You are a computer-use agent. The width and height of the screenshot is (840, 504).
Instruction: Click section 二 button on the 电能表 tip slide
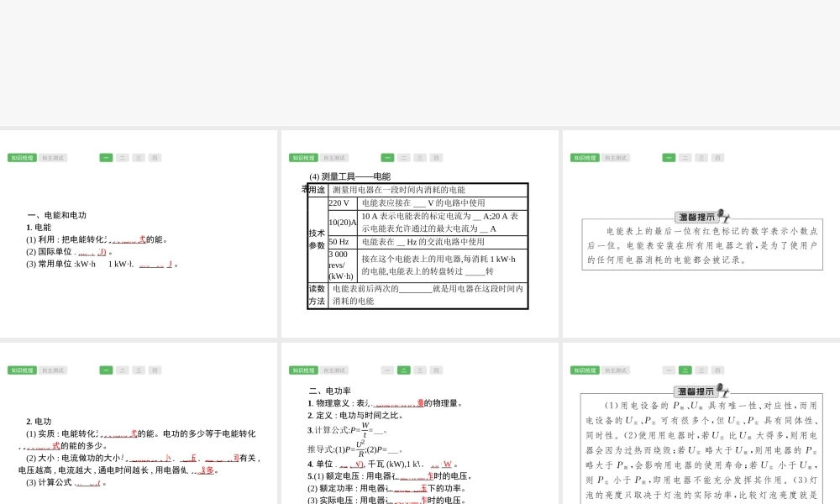pyautogui.click(x=685, y=158)
